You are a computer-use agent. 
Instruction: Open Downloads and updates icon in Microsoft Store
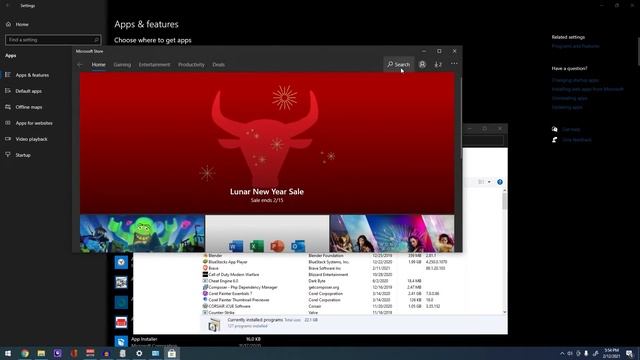tap(438, 64)
